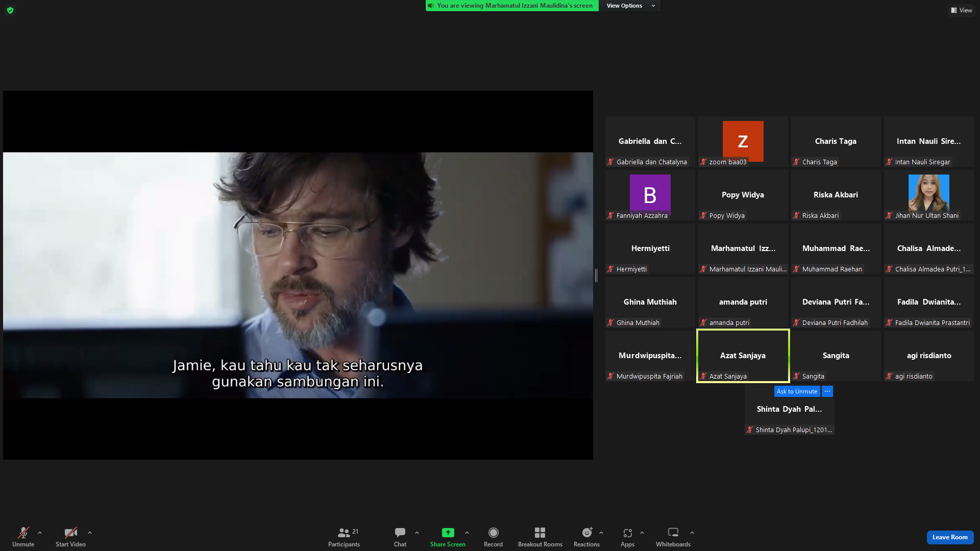
Task: Click the muted mic icon for Intan Nauli Siregar
Action: pyautogui.click(x=889, y=162)
